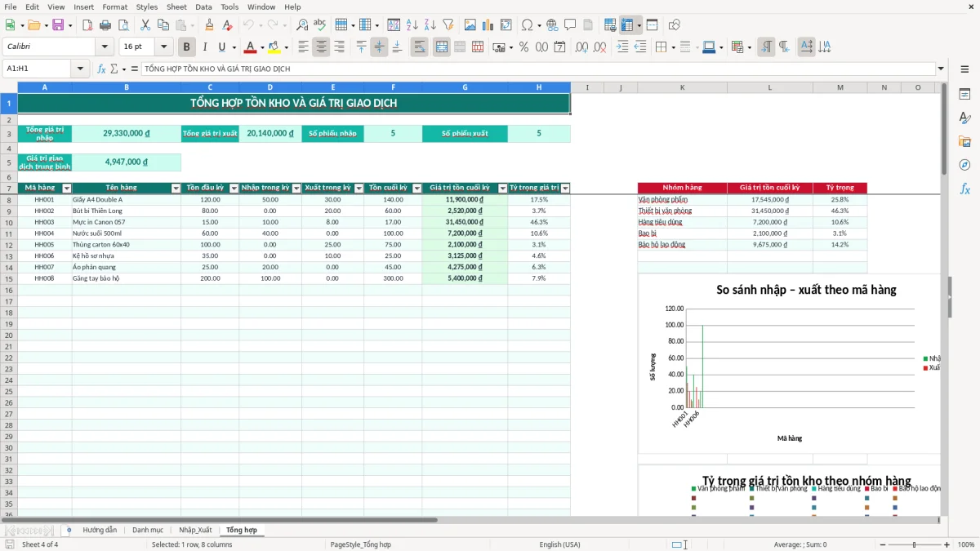
Task: Activate Clone Formatting paintbrush
Action: pyautogui.click(x=209, y=25)
